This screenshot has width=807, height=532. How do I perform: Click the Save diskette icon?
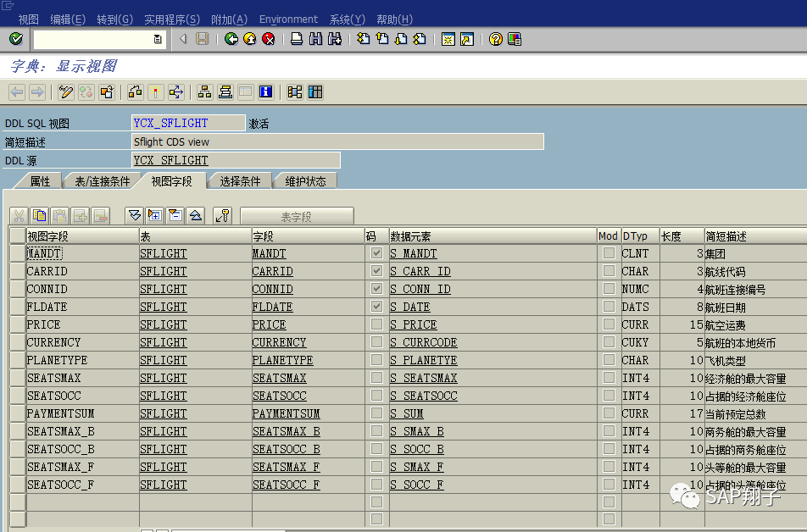pyautogui.click(x=203, y=39)
